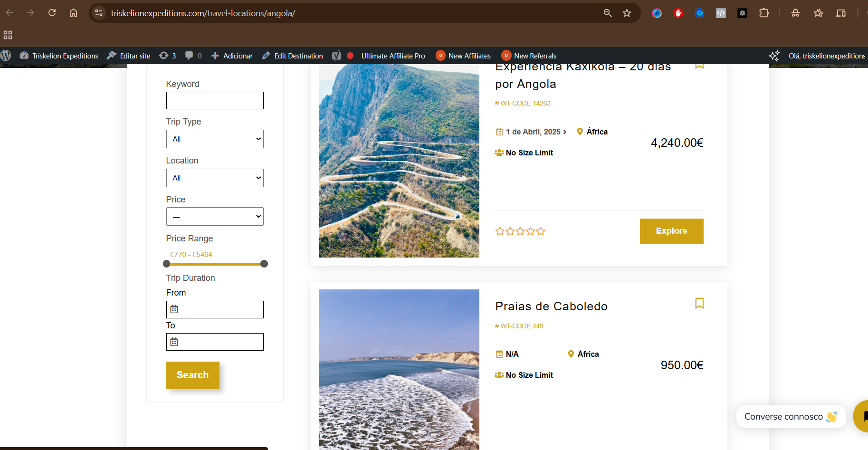Click the # WT-CODE 14263 text
Screen dimensions: 868x450
pyautogui.click(x=523, y=103)
